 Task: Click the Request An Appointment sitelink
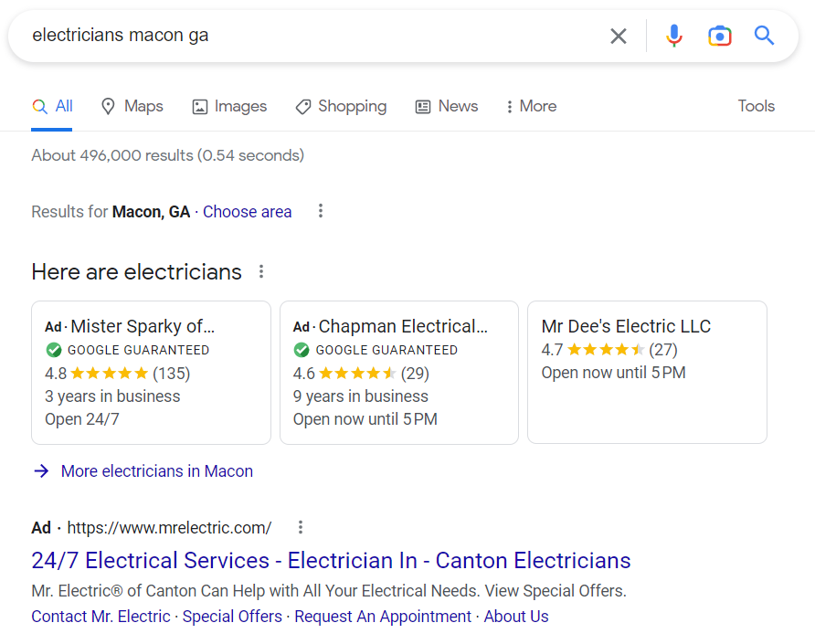click(383, 616)
